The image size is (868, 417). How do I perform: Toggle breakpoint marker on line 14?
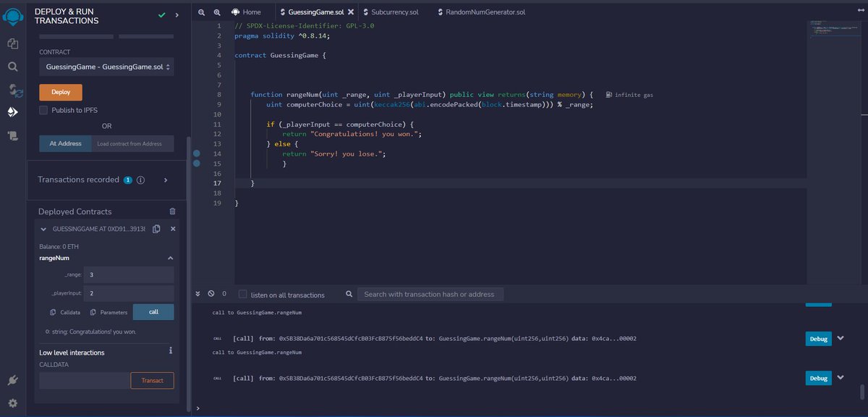click(x=196, y=153)
